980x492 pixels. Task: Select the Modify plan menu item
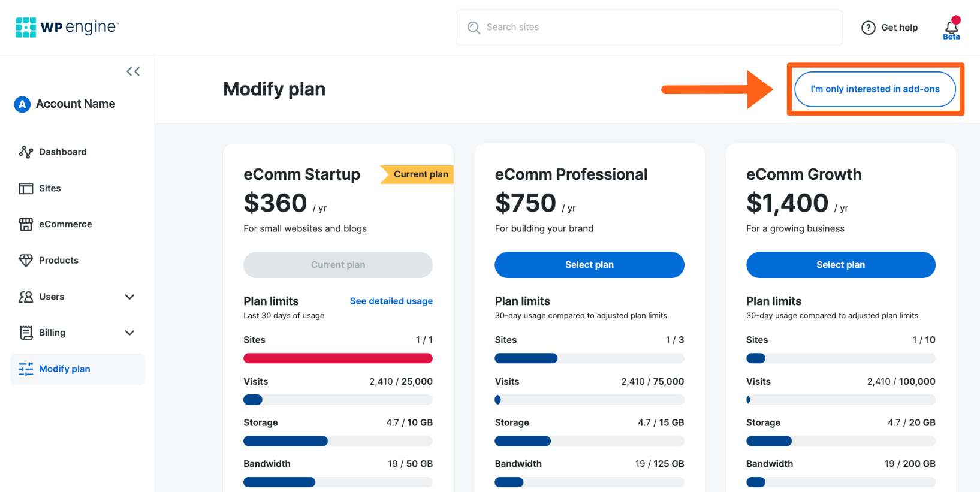pyautogui.click(x=64, y=369)
